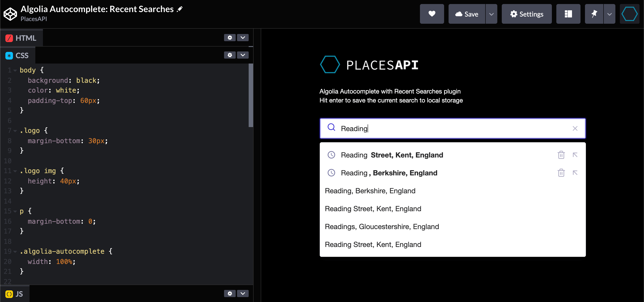Collapse the body rule fold arrow
The height and width of the screenshot is (302, 644).
tap(15, 70)
